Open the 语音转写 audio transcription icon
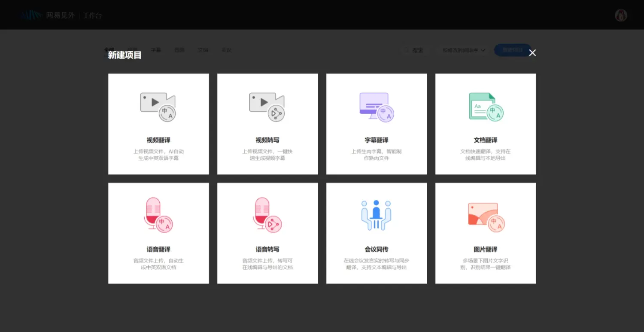 [267, 215]
